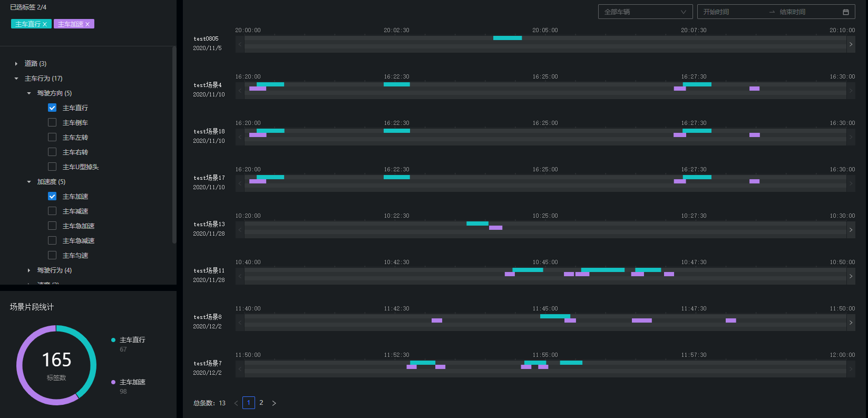
Task: Select page 1 in pagination
Action: point(249,403)
